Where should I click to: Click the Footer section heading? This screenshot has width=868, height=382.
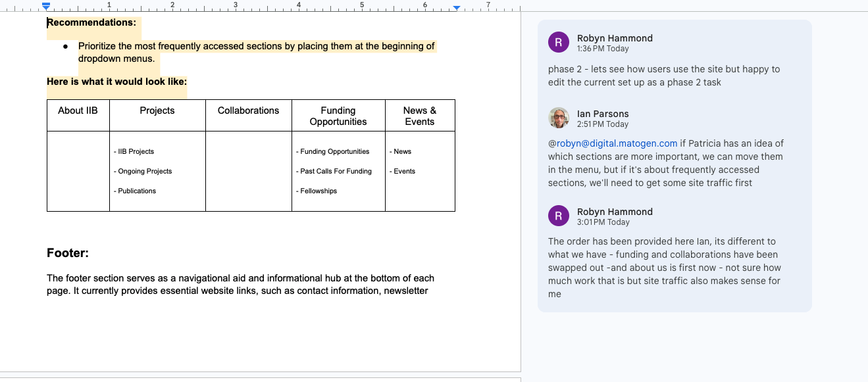(x=68, y=253)
